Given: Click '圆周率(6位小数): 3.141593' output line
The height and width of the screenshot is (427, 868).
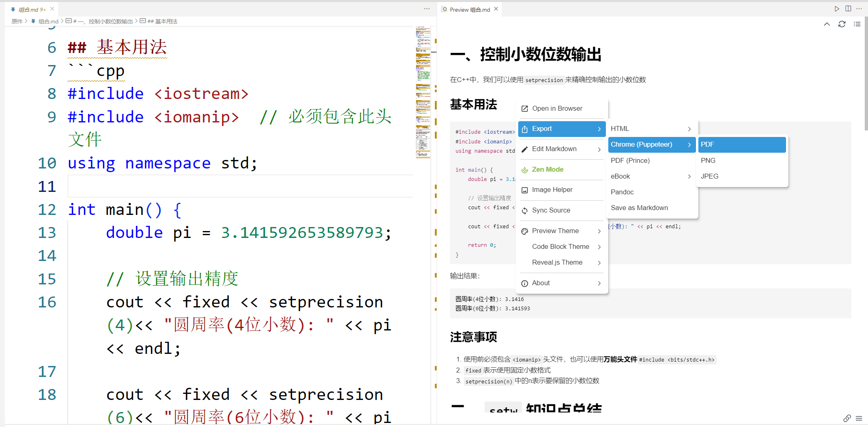Looking at the screenshot, I should 493,308.
